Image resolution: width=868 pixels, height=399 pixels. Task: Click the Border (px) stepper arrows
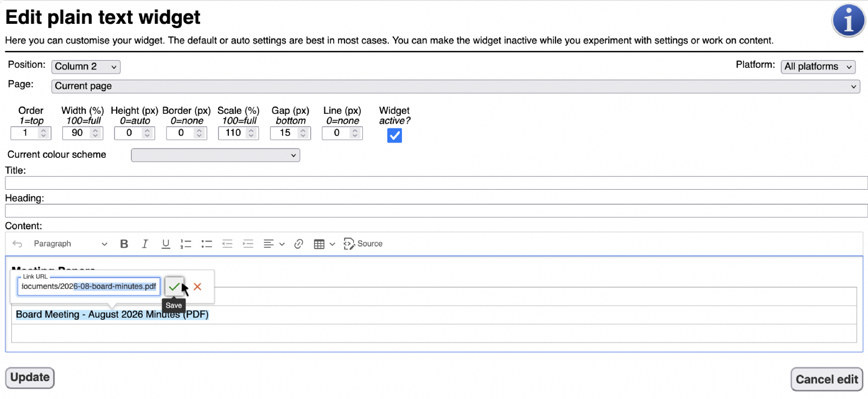point(199,133)
